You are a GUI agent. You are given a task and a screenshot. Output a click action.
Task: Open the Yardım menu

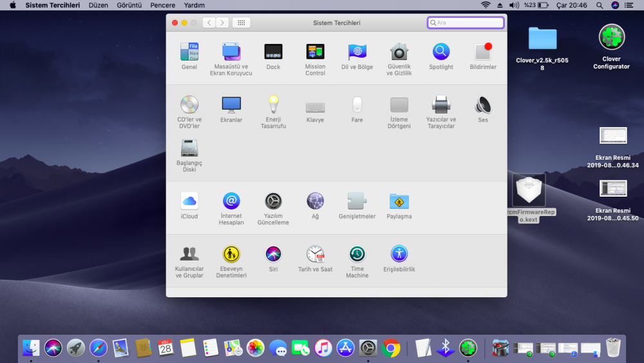coord(194,5)
